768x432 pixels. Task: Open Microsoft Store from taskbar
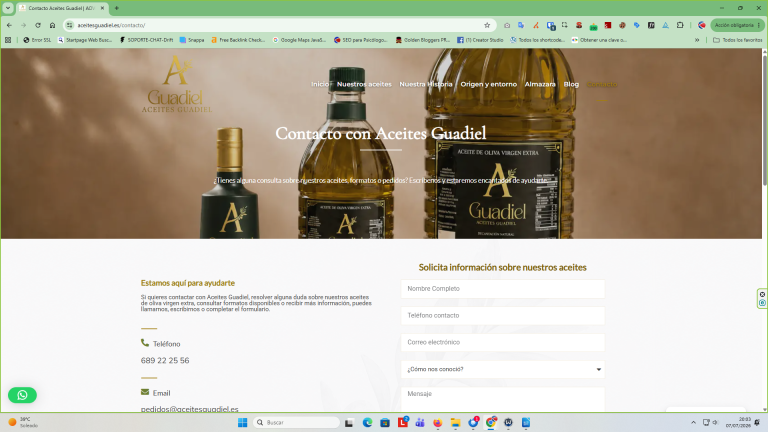coord(385,422)
